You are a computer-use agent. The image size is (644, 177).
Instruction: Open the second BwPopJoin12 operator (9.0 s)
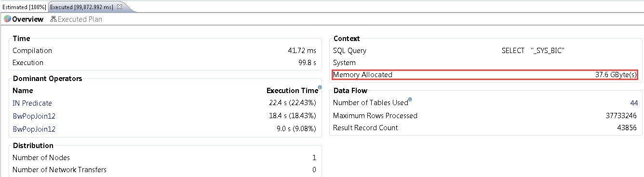click(x=34, y=129)
